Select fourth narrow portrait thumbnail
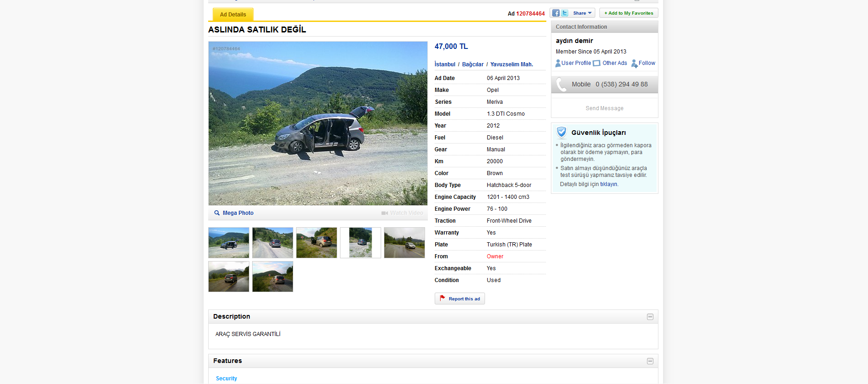The height and width of the screenshot is (384, 868). 361,243
